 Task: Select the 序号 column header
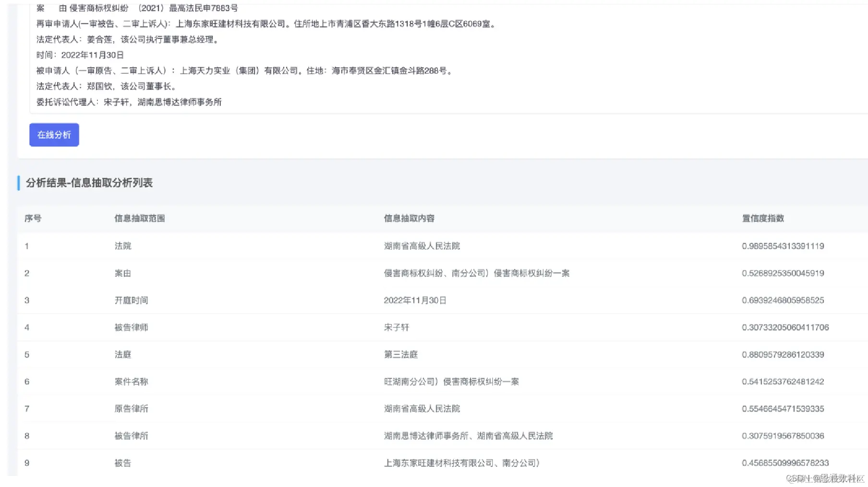[x=33, y=219]
